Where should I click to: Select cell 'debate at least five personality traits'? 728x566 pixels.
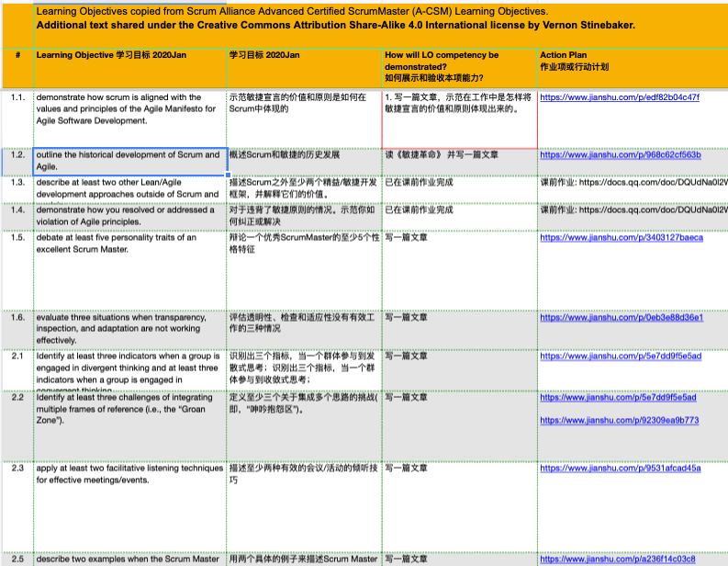point(130,271)
